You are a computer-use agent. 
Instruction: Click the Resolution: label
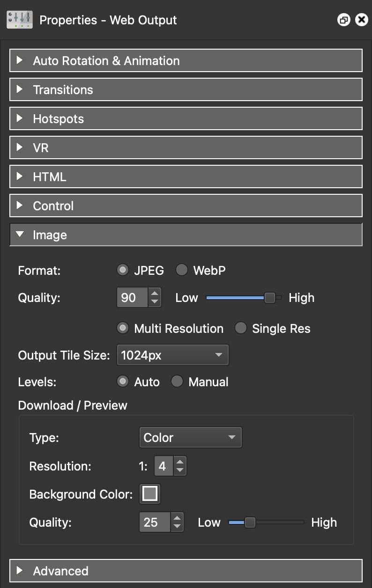coord(60,466)
